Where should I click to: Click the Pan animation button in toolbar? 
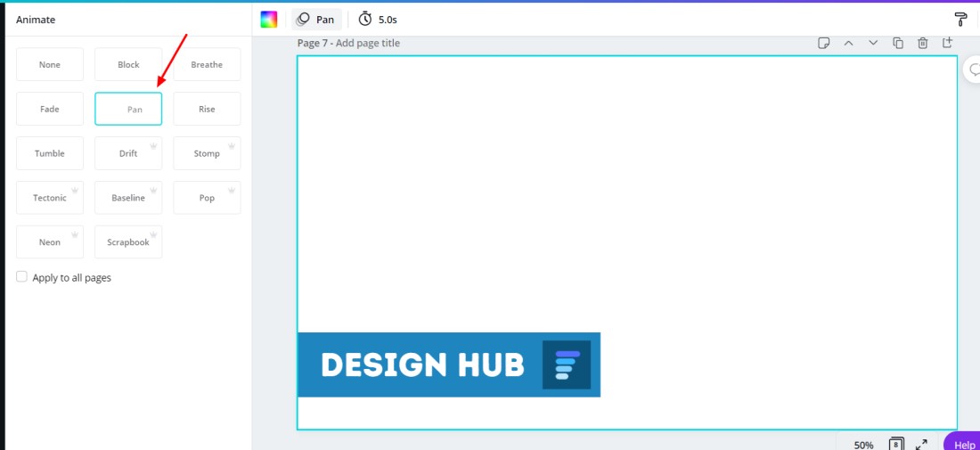(x=316, y=20)
